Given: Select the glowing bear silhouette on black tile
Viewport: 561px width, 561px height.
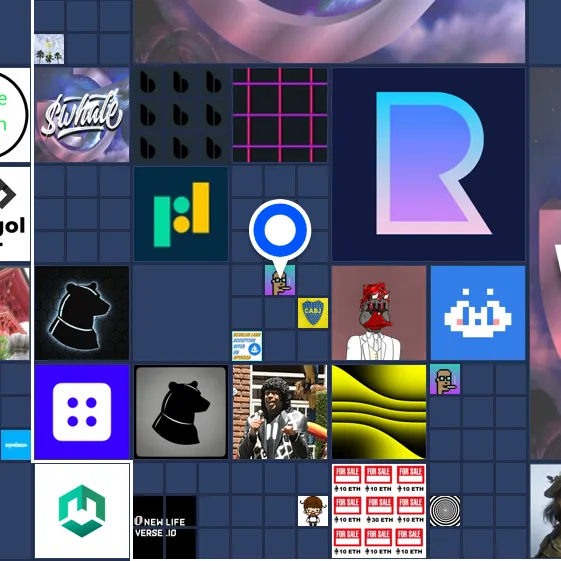Looking at the screenshot, I should pyautogui.click(x=82, y=313).
